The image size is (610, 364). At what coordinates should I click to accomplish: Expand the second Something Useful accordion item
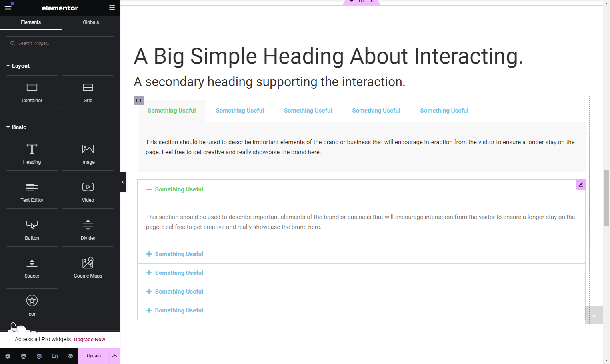tap(362, 254)
